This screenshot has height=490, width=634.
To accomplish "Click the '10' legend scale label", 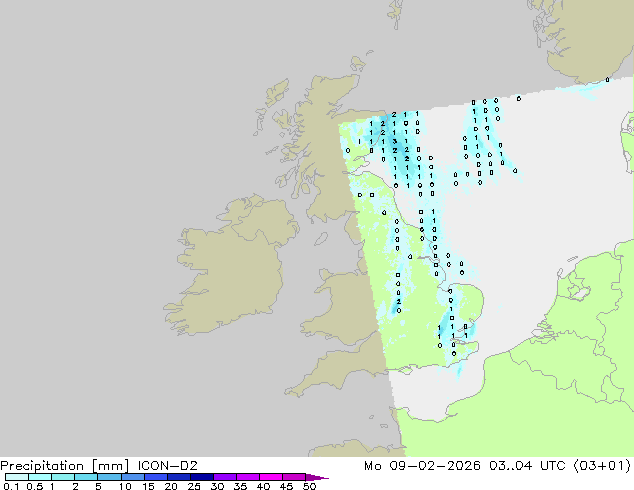I will (125, 486).
